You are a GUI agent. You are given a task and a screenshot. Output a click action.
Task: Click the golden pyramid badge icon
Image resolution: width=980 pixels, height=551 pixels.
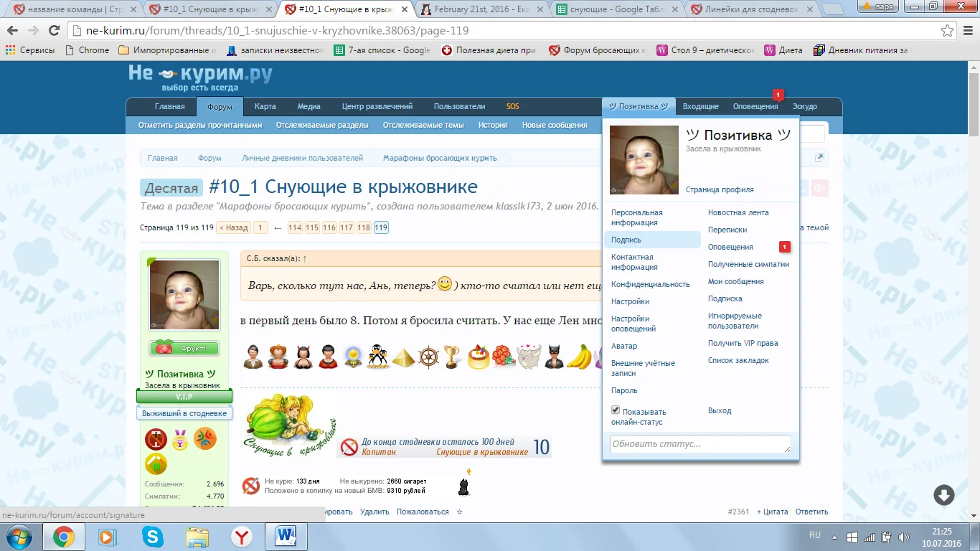tap(403, 357)
